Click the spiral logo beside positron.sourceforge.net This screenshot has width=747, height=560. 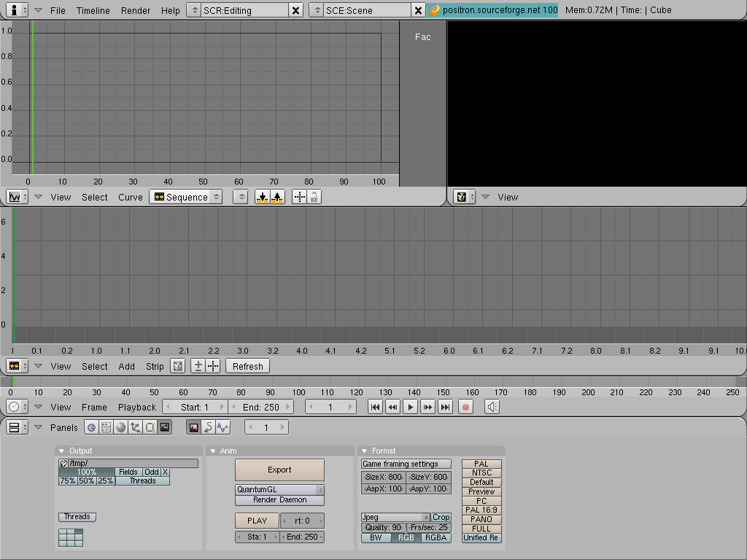[434, 10]
